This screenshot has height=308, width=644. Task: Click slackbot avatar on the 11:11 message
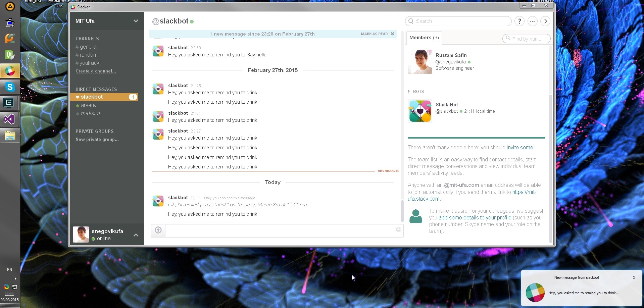coord(158,201)
